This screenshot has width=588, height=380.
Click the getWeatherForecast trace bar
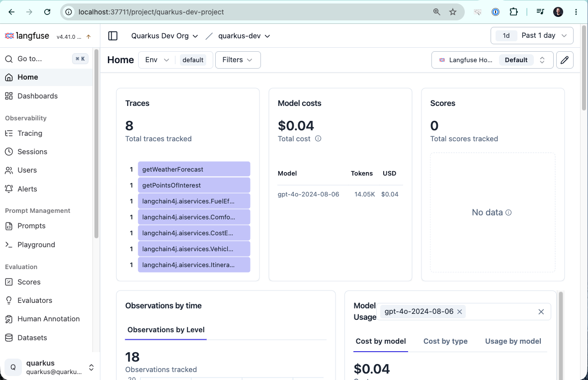click(x=194, y=169)
